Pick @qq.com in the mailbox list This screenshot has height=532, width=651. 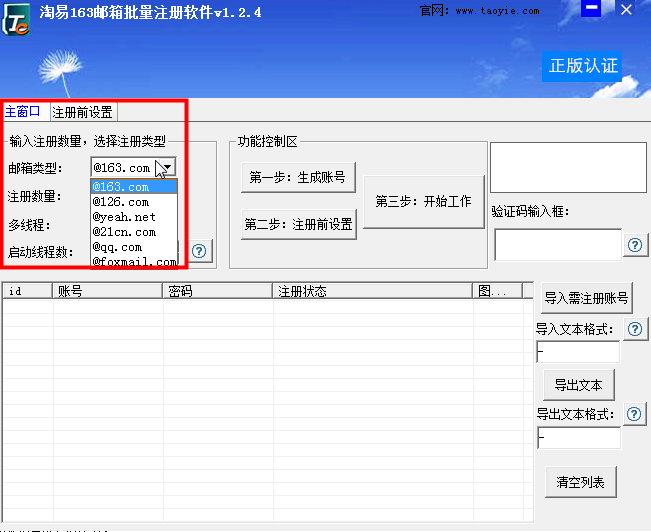pyautogui.click(x=134, y=247)
